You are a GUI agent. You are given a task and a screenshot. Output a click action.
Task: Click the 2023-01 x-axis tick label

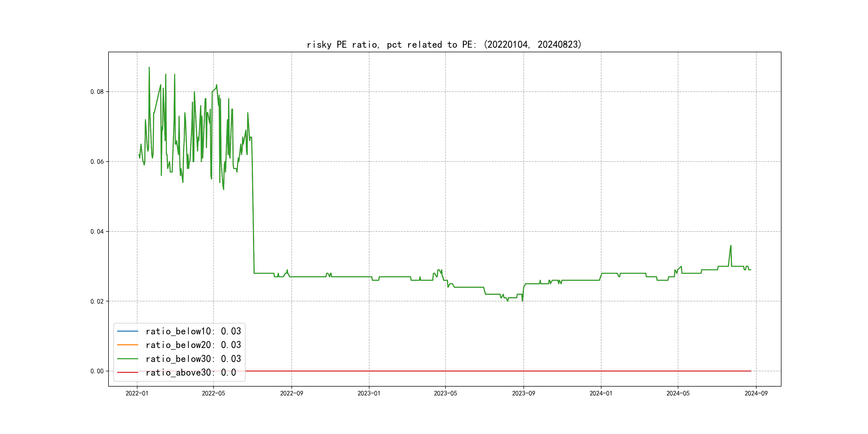[x=369, y=393]
